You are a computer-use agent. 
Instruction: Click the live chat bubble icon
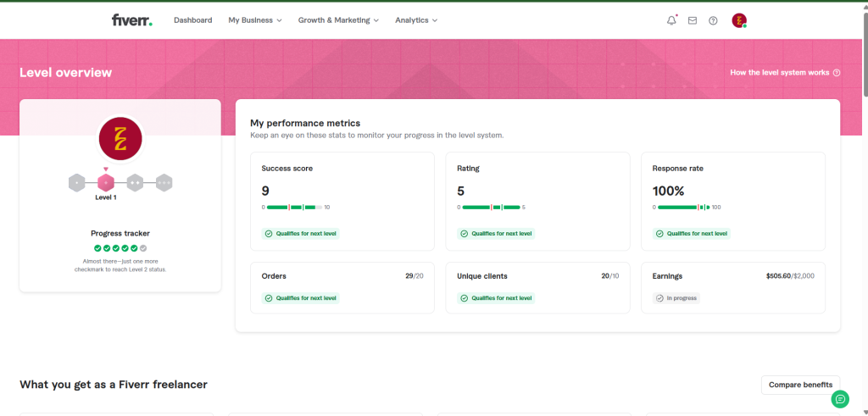click(x=840, y=399)
